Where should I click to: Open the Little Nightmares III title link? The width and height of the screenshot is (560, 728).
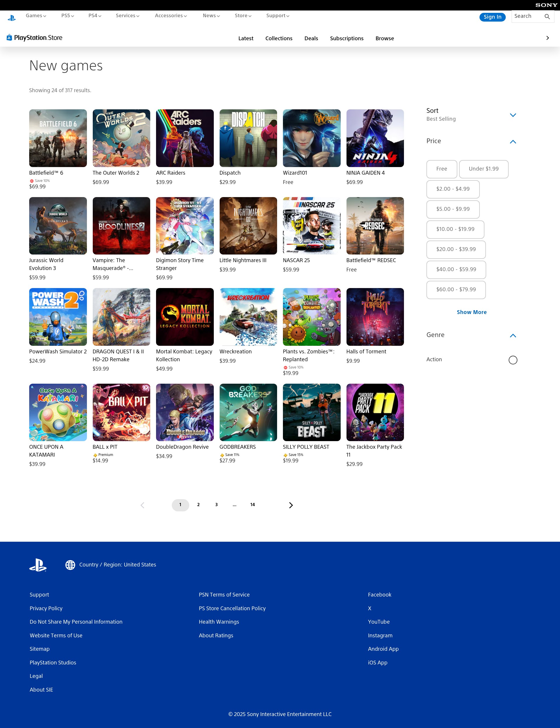tap(243, 261)
